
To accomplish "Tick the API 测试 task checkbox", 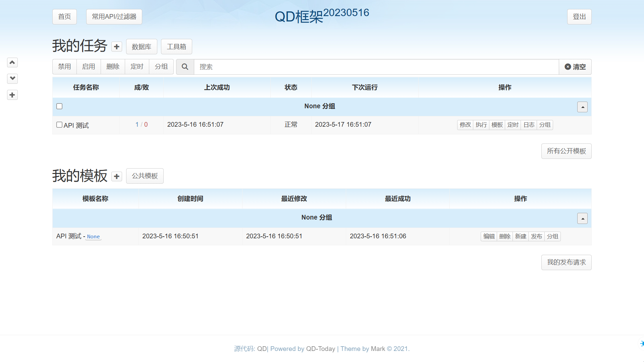I will pyautogui.click(x=59, y=125).
